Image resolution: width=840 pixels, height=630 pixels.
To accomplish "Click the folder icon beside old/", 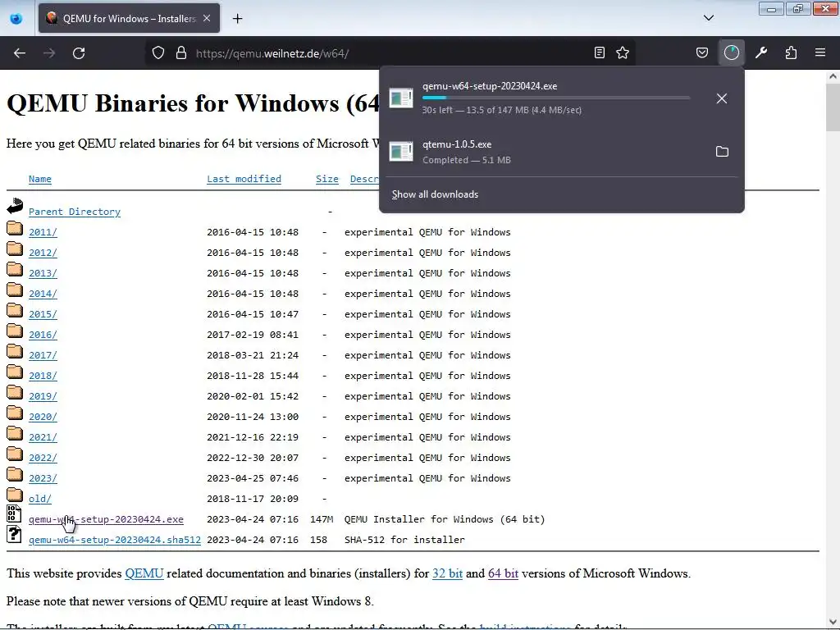I will pyautogui.click(x=15, y=495).
